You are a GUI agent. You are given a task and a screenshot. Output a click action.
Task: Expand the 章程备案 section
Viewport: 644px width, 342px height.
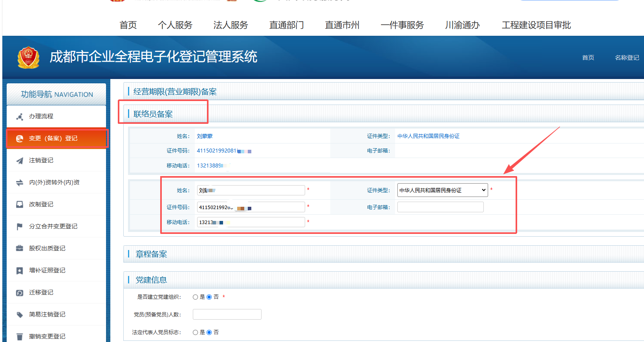point(152,254)
